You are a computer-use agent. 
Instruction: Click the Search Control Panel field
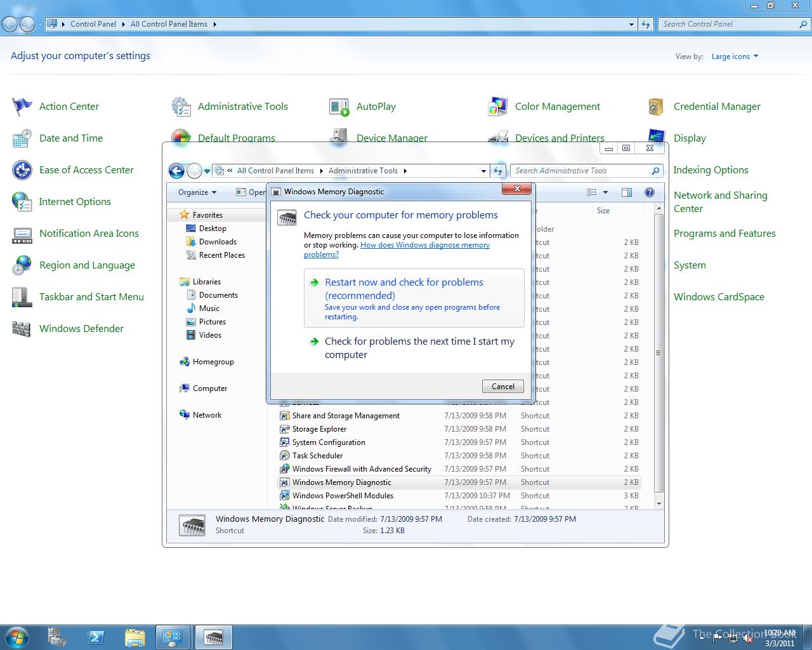[x=734, y=24]
